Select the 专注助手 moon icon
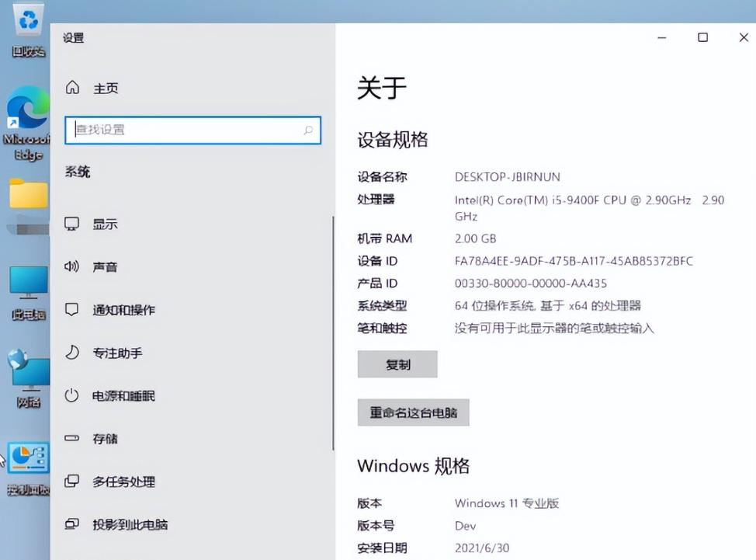The width and height of the screenshot is (756, 560). 72,353
